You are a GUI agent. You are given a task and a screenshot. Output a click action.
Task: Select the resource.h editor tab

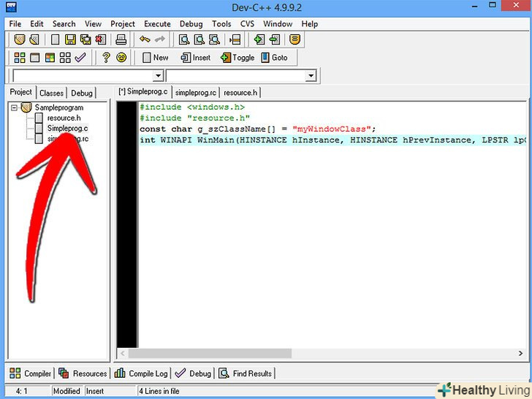coord(240,92)
